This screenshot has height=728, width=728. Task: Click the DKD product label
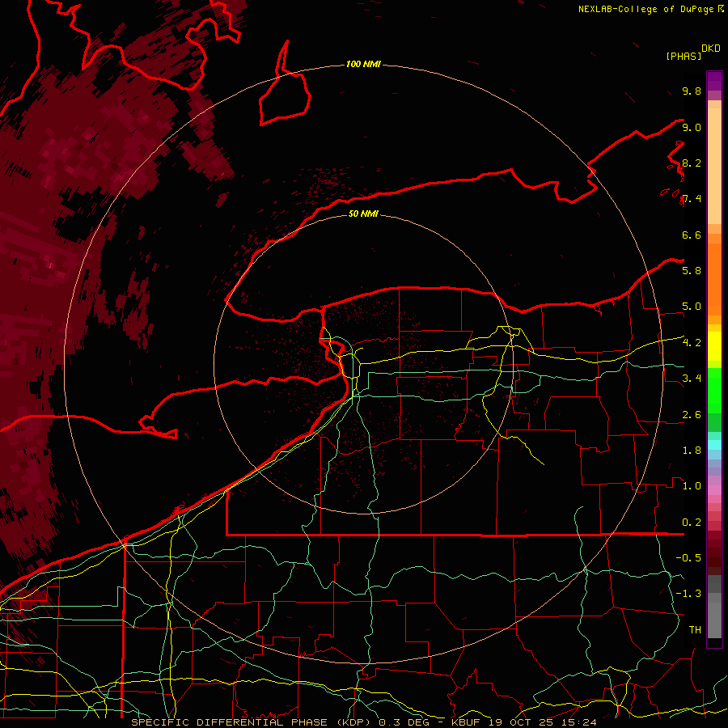[711, 49]
